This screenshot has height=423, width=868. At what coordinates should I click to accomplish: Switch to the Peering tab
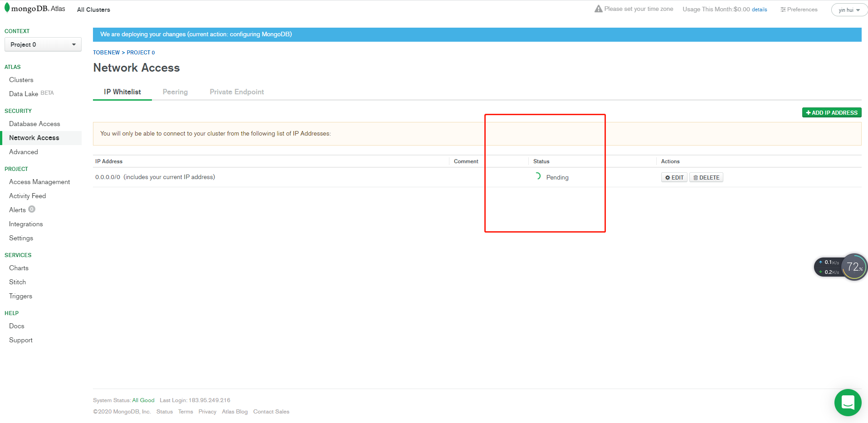pos(175,92)
